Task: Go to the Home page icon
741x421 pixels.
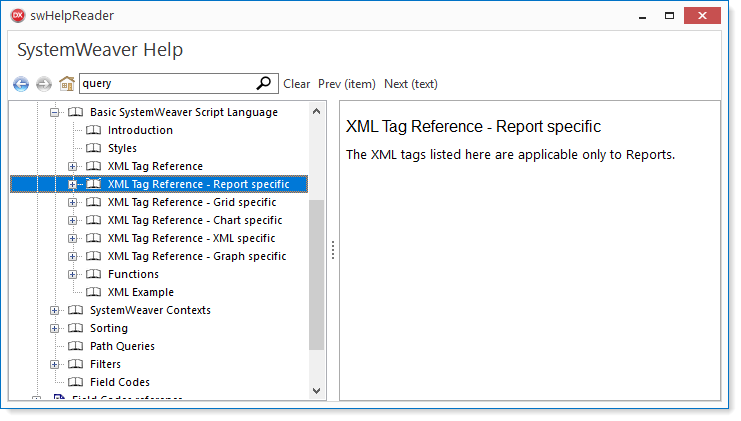Action: point(67,84)
